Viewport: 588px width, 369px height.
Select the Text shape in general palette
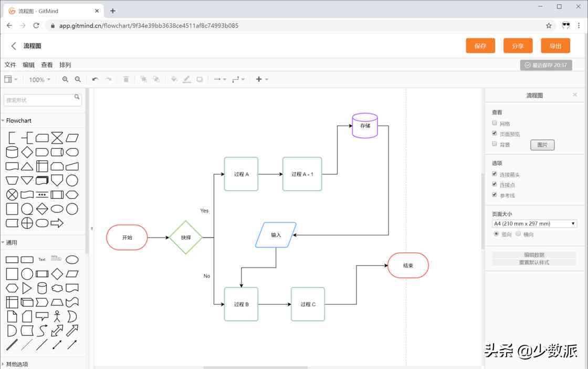[42, 259]
